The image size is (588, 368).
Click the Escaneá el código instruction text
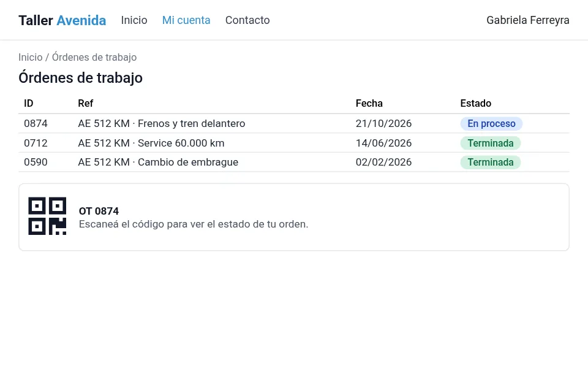coord(194,224)
